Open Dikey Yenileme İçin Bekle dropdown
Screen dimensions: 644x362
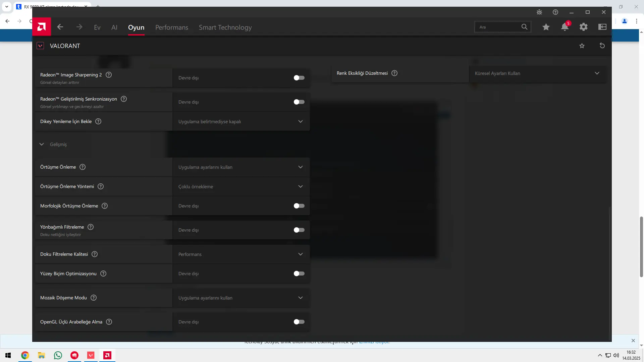click(241, 121)
